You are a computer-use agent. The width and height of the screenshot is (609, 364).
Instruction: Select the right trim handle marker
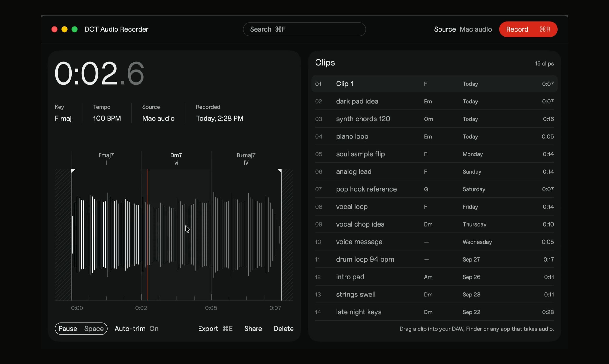click(280, 171)
